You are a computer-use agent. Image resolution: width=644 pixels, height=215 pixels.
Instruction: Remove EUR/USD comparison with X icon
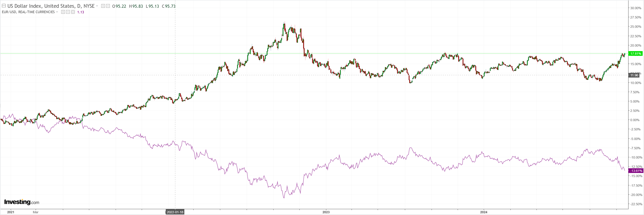(73, 12)
